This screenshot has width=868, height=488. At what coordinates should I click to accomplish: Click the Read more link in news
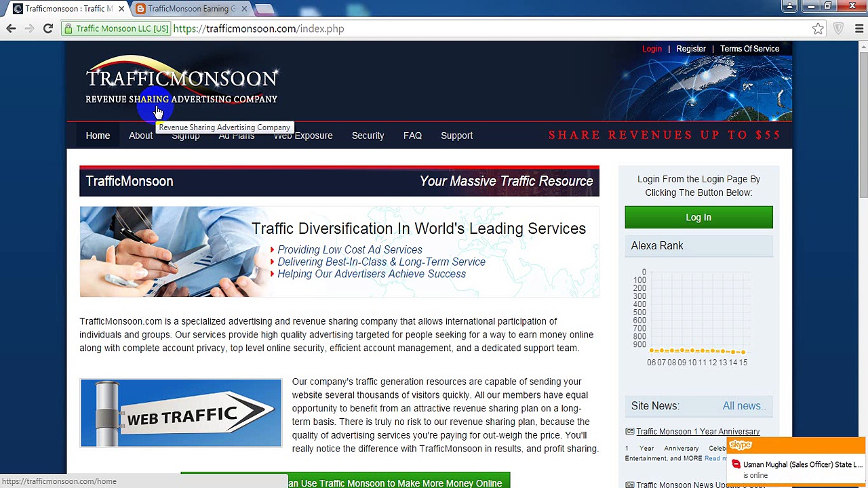tap(715, 458)
